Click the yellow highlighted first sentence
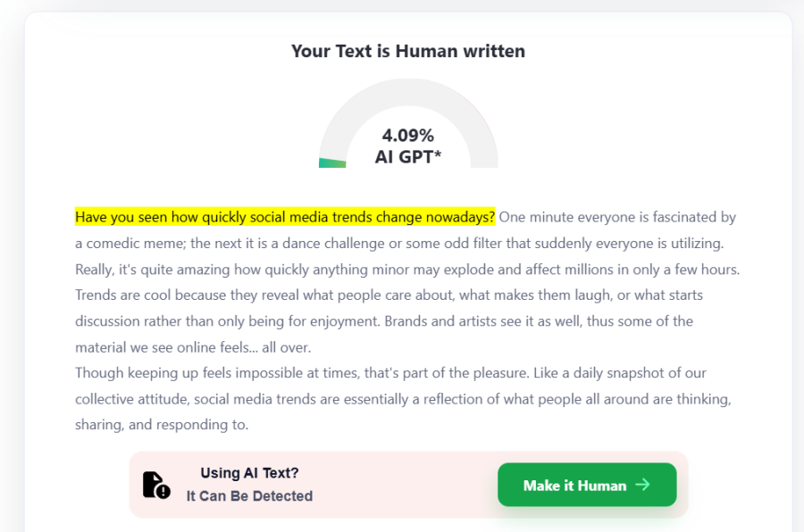This screenshot has height=532, width=804. click(x=284, y=217)
